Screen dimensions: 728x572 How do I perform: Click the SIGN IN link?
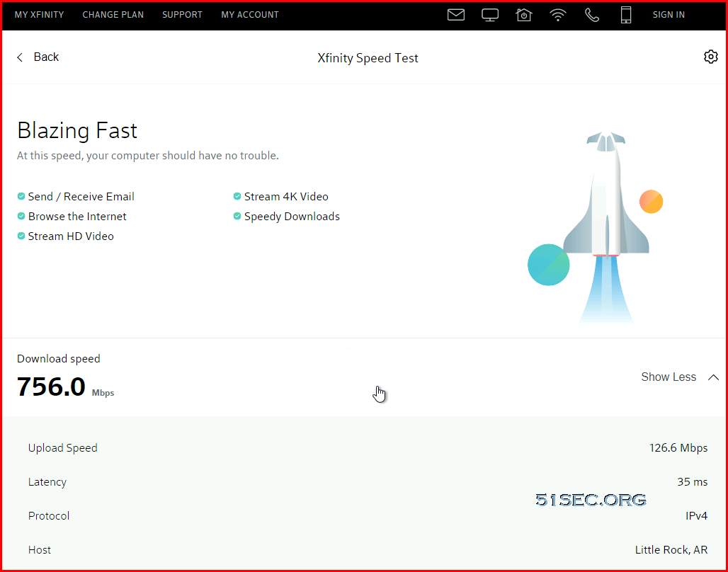[x=669, y=15]
